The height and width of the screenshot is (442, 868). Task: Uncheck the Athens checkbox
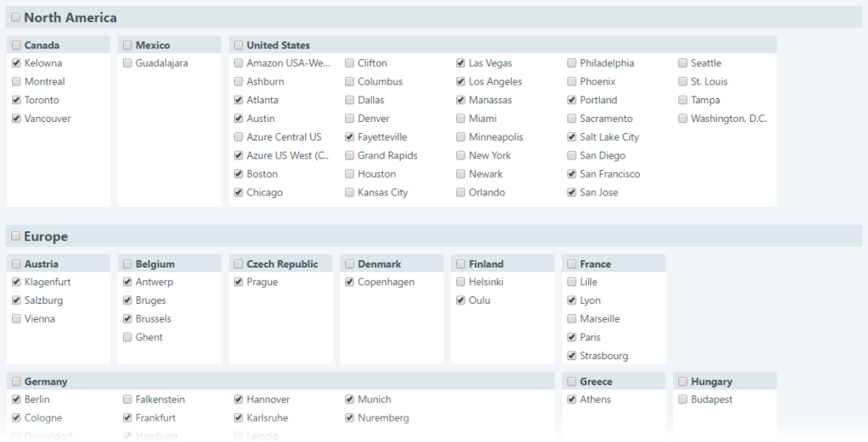click(x=572, y=400)
